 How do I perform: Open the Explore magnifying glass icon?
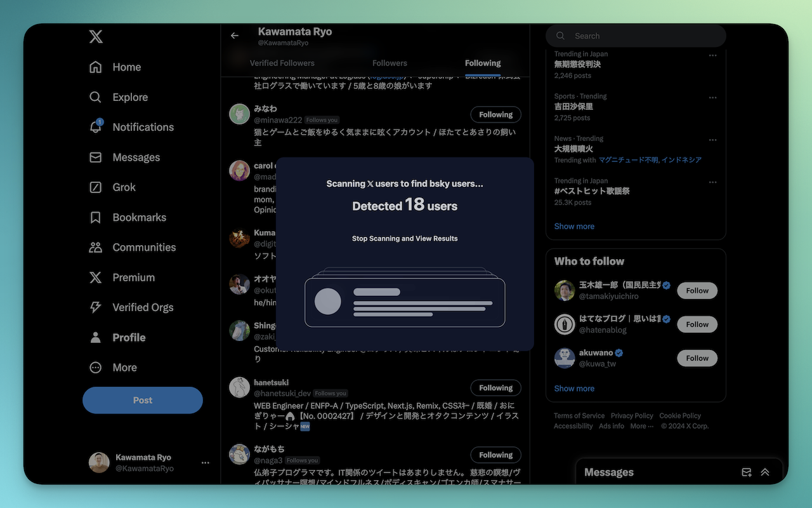coord(95,97)
